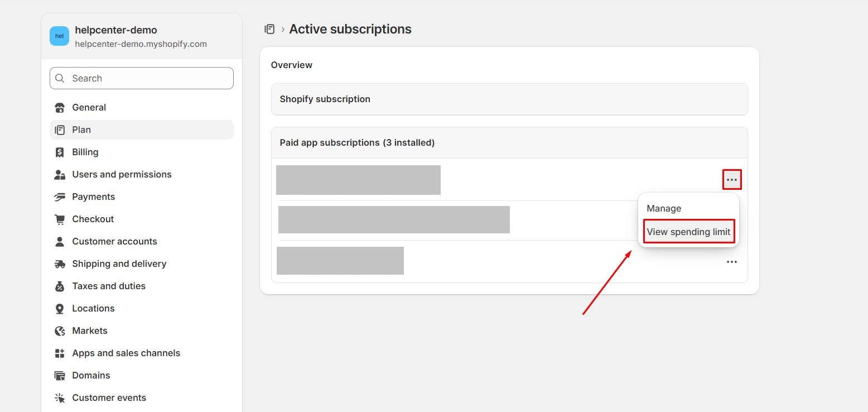Click the Billing receipt icon
Image resolution: width=868 pixels, height=412 pixels.
pos(60,152)
